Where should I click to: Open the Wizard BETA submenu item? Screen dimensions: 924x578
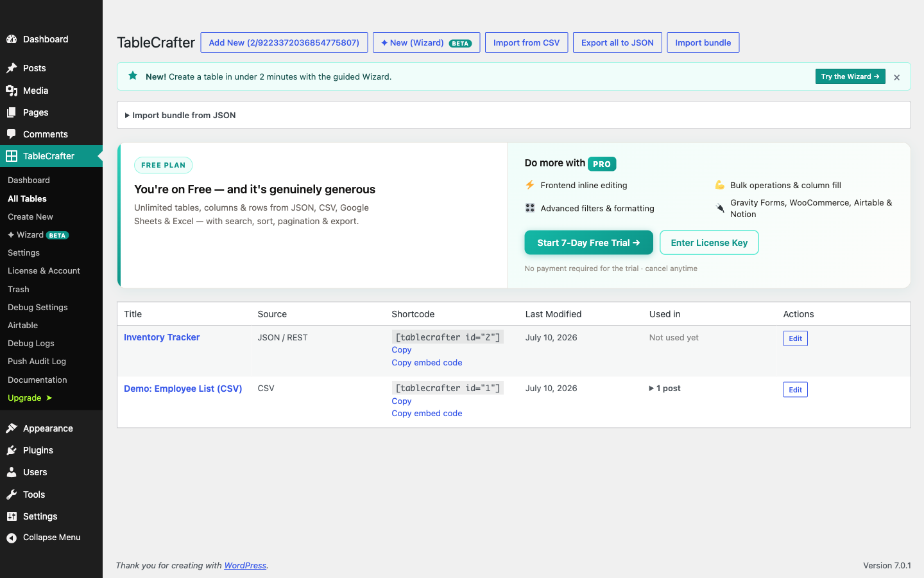coord(38,235)
